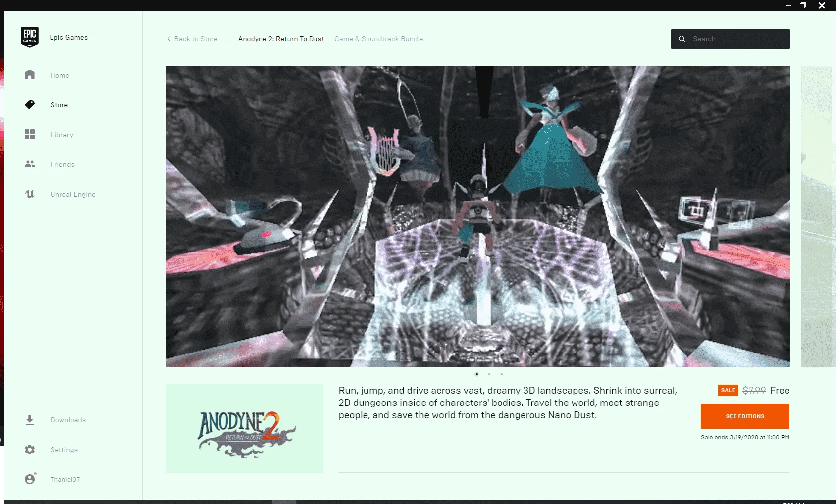The height and width of the screenshot is (504, 840).
Task: Click the Search input field
Action: tap(731, 39)
